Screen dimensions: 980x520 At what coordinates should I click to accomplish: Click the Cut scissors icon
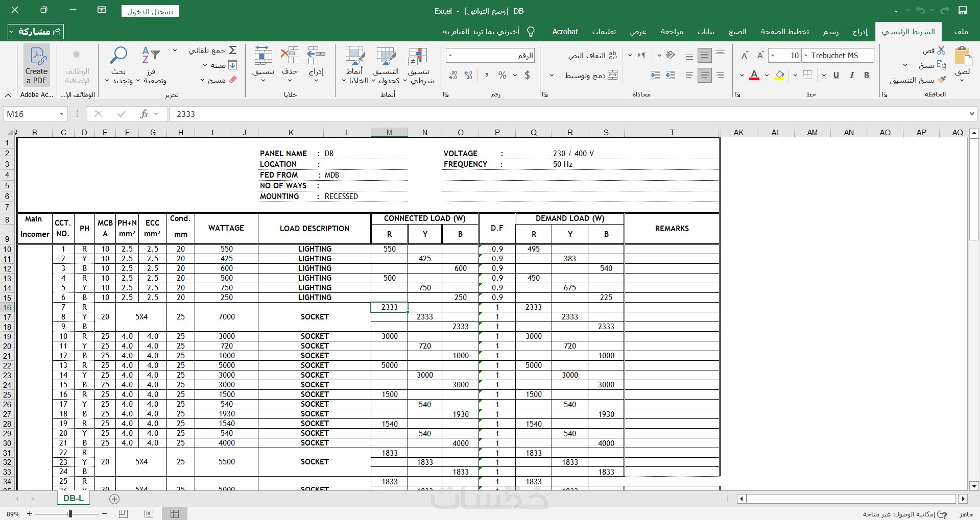coord(941,51)
